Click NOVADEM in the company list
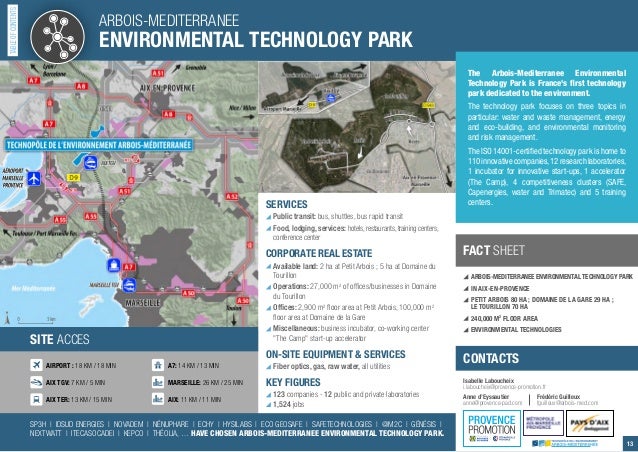 pyautogui.click(x=128, y=424)
